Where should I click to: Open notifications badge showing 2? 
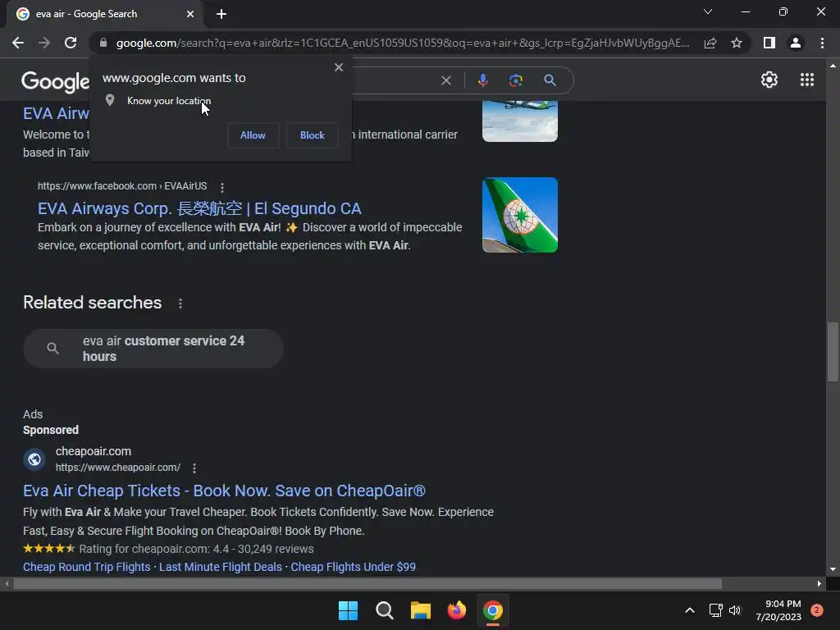pos(817,610)
